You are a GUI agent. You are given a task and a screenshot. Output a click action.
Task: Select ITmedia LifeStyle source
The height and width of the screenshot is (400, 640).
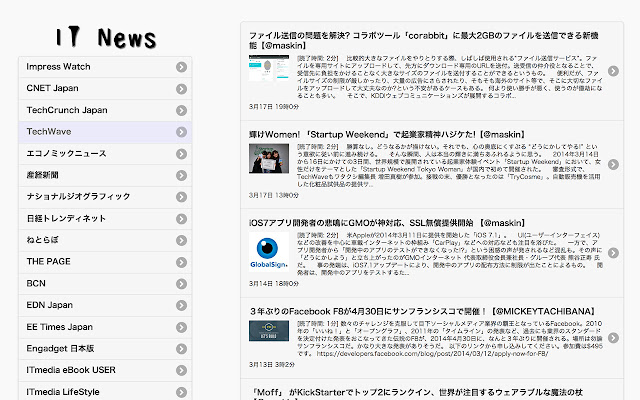(105, 391)
